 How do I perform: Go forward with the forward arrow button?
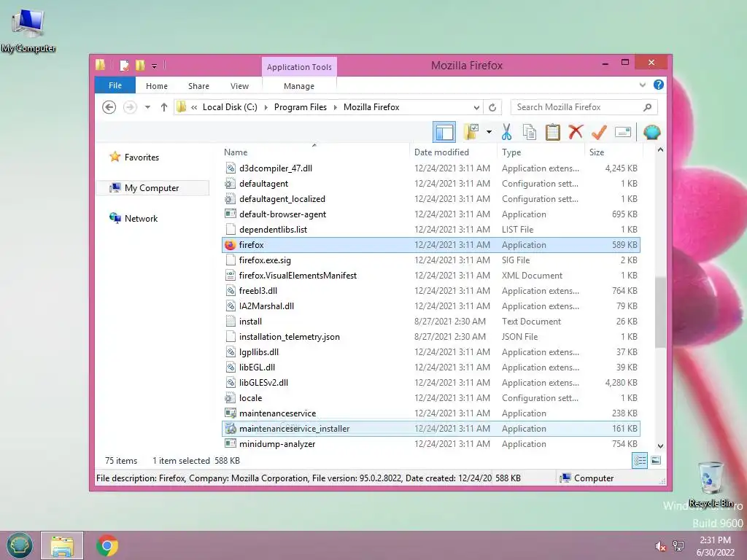[x=130, y=107]
